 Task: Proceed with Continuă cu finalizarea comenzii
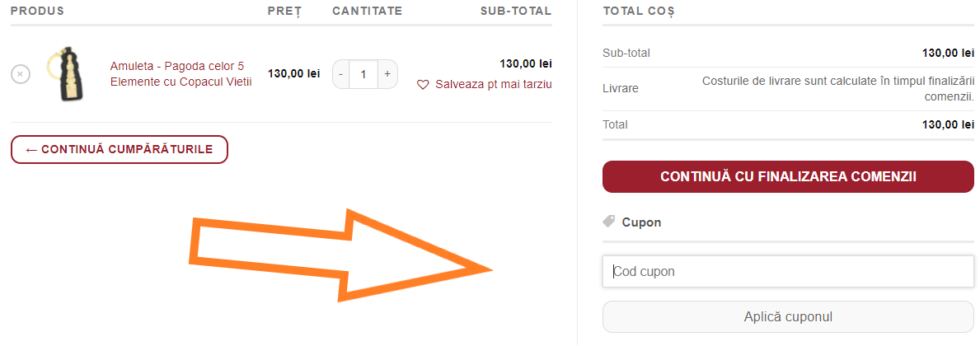tap(788, 177)
